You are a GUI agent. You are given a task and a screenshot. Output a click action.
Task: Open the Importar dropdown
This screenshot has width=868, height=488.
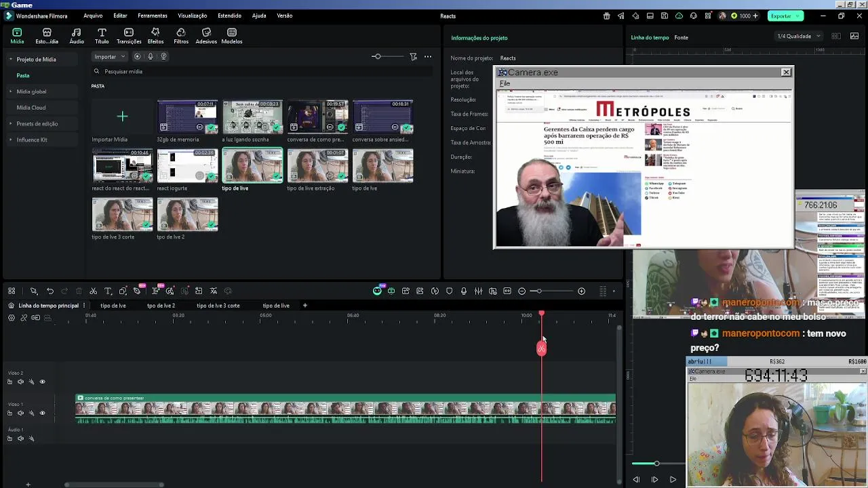(109, 56)
